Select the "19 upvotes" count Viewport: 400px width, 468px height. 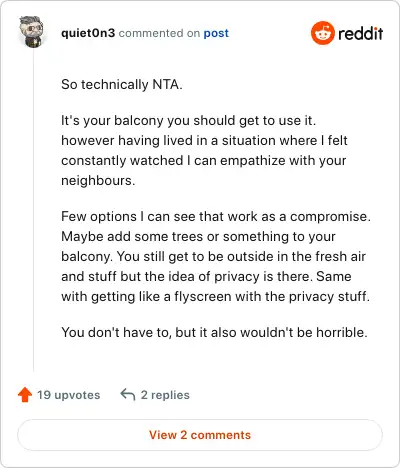(68, 395)
